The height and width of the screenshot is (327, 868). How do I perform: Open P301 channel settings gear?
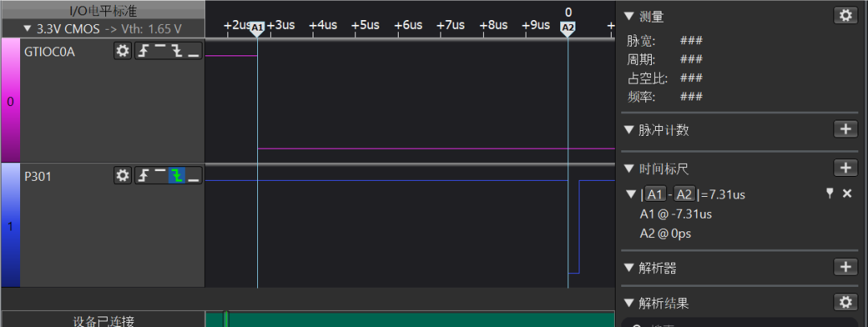(x=122, y=175)
